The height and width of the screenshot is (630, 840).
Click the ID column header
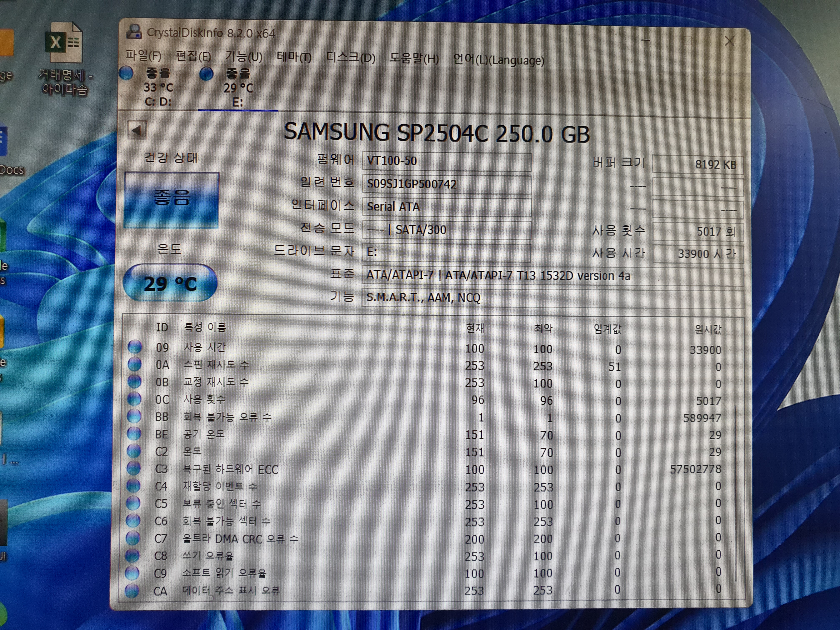pos(162,327)
